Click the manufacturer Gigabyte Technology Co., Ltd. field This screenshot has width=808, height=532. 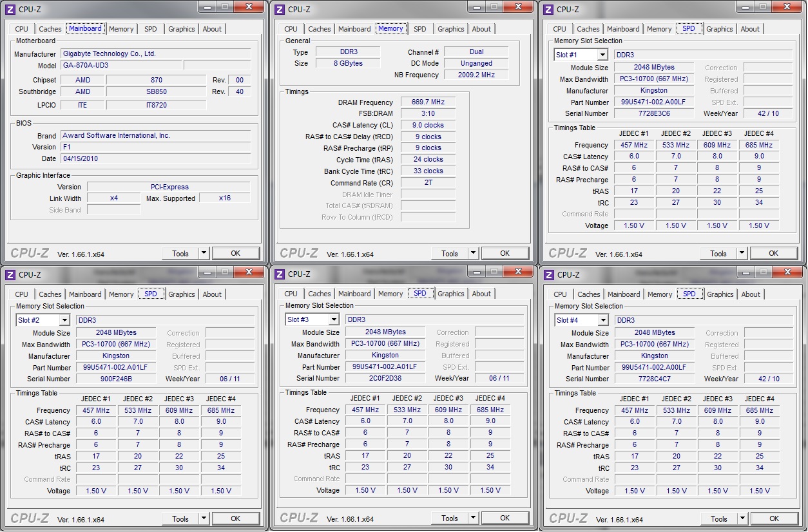pos(155,54)
